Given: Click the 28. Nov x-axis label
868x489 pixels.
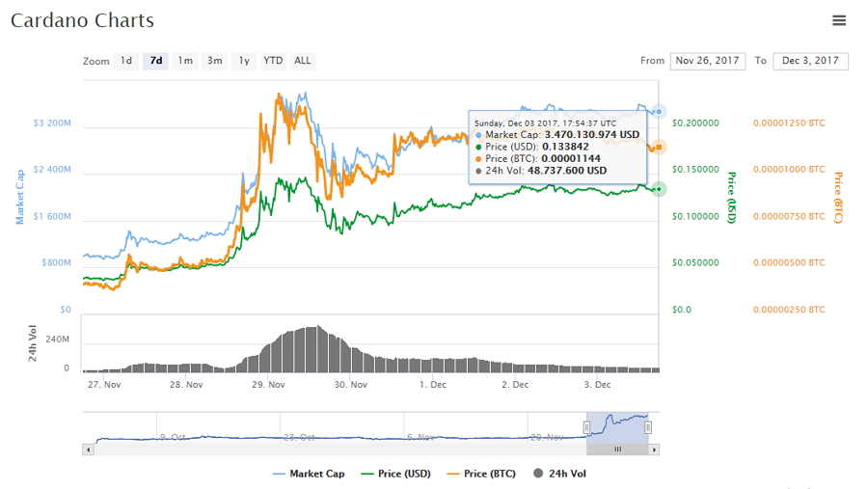Looking at the screenshot, I should [x=186, y=385].
